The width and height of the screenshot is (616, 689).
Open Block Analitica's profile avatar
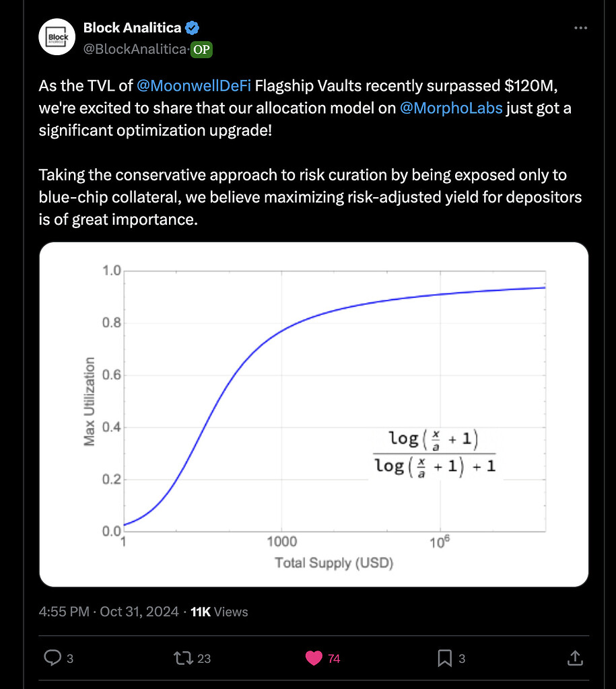[57, 37]
